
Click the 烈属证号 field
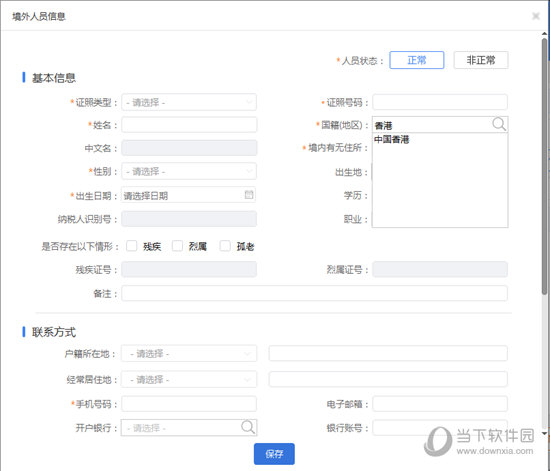pos(440,269)
